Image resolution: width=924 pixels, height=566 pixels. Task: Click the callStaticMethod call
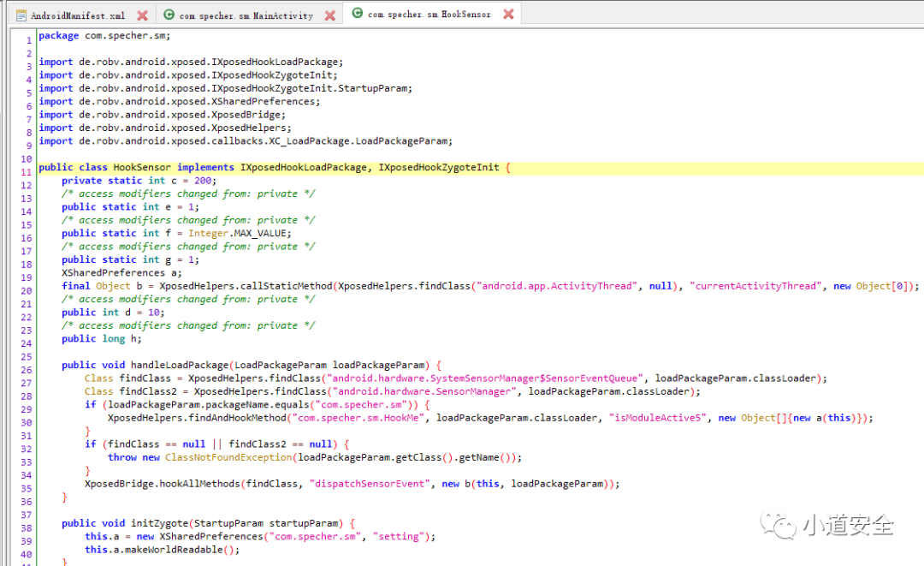click(x=287, y=286)
